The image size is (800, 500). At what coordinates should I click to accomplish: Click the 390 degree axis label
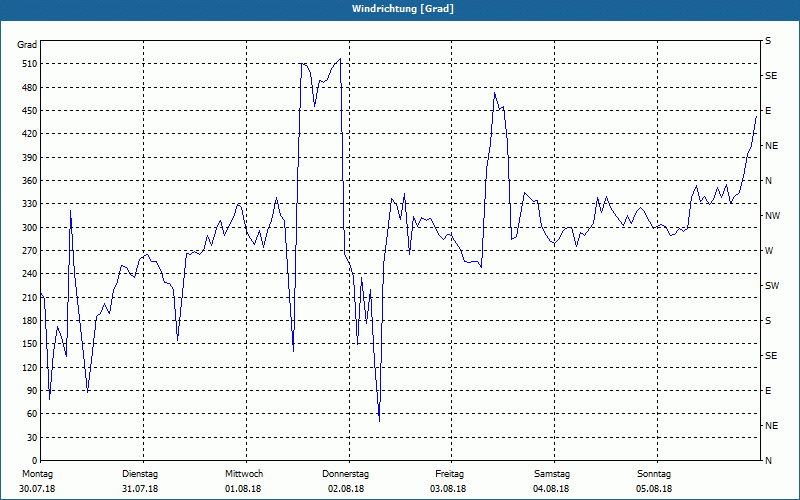click(x=30, y=158)
